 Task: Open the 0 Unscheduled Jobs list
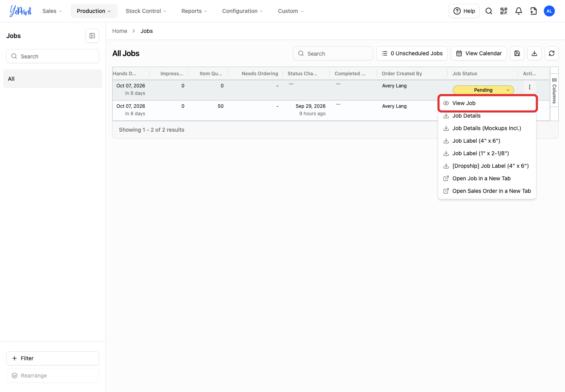[412, 53]
